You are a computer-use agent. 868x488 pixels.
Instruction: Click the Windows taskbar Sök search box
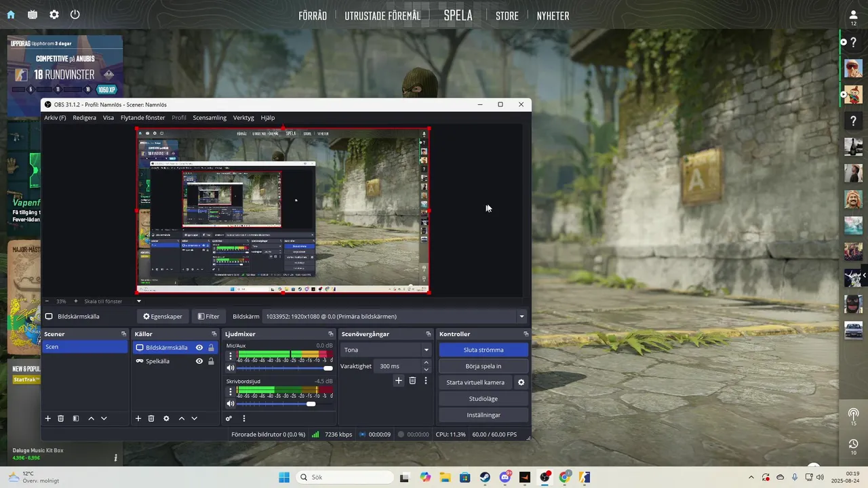tap(344, 477)
